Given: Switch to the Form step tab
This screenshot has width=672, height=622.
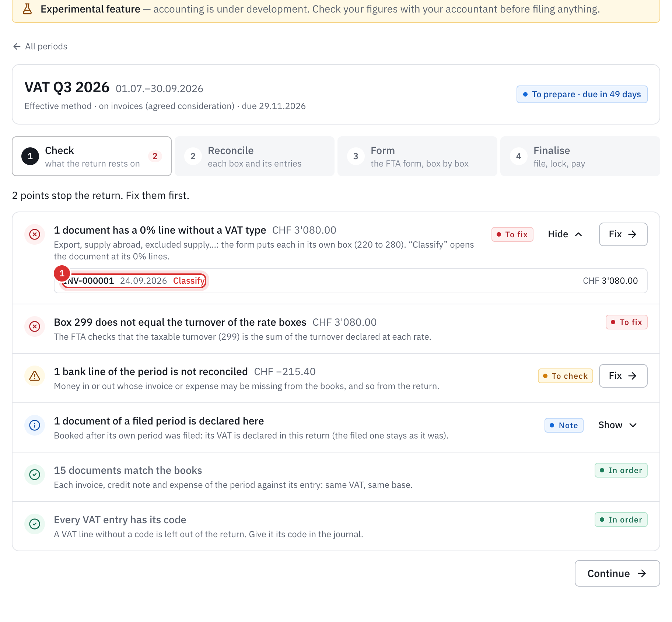Looking at the screenshot, I should [x=417, y=156].
